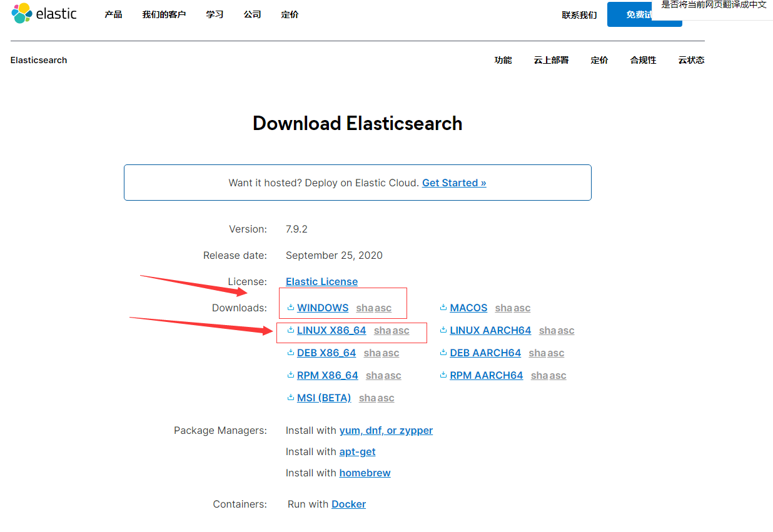Open apt-get install link
Viewport: 773px width, 532px height.
(357, 451)
